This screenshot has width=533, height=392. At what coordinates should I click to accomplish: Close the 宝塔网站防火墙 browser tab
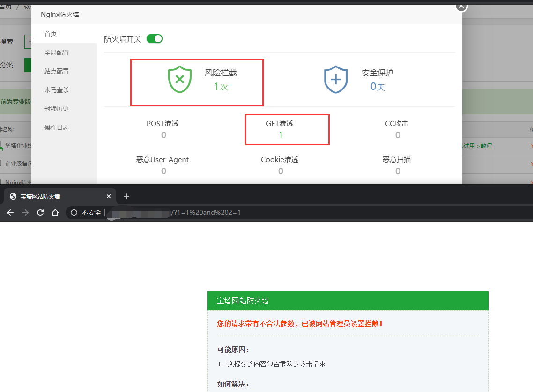109,196
